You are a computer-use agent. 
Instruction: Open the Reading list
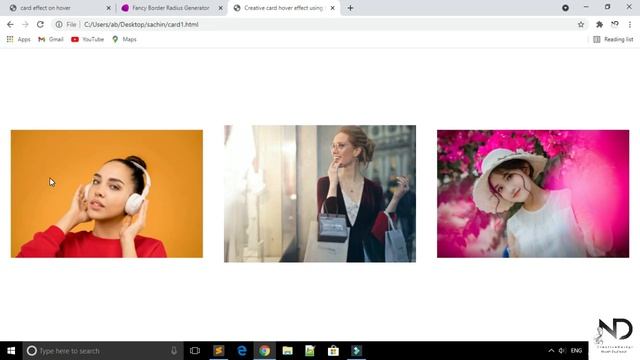613,39
